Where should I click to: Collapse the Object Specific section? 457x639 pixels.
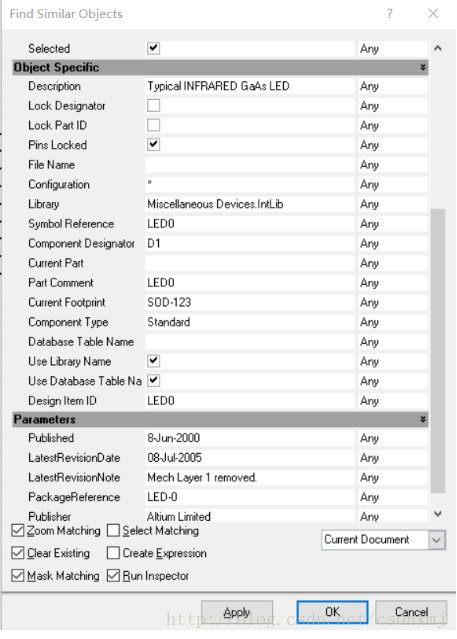[x=423, y=67]
